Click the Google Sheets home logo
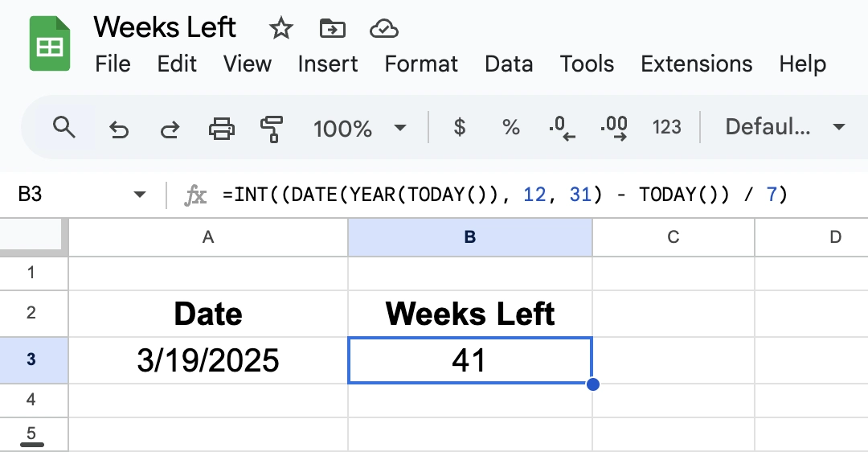 click(50, 47)
